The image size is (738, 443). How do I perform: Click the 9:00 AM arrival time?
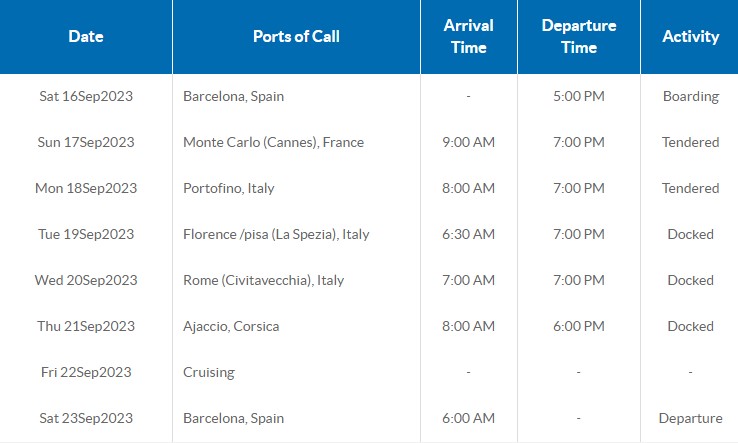click(468, 142)
